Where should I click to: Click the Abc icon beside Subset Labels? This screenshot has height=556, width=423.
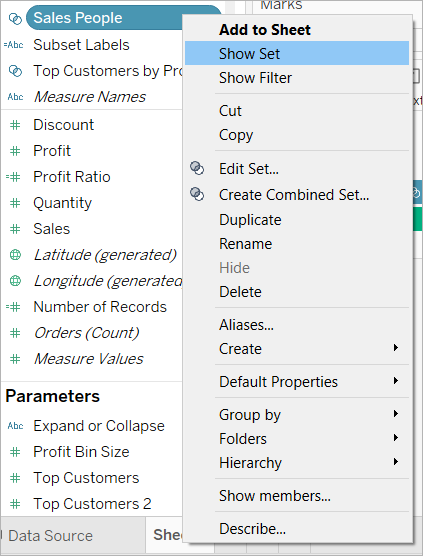13,45
